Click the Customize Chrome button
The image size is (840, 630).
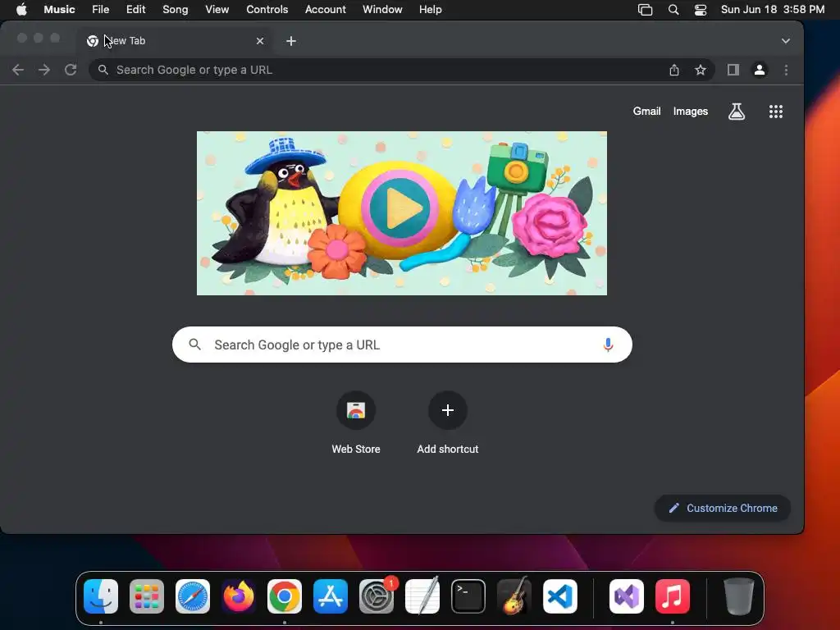coord(722,508)
